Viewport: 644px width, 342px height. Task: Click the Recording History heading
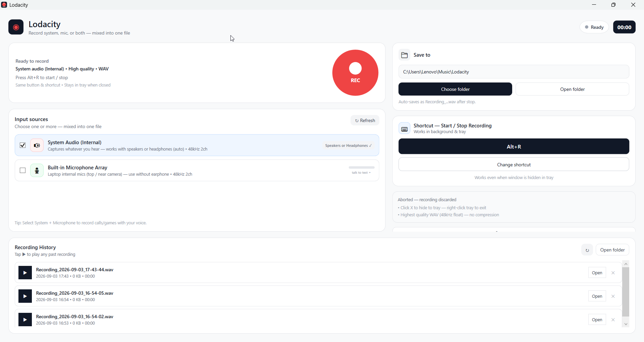pyautogui.click(x=35, y=247)
